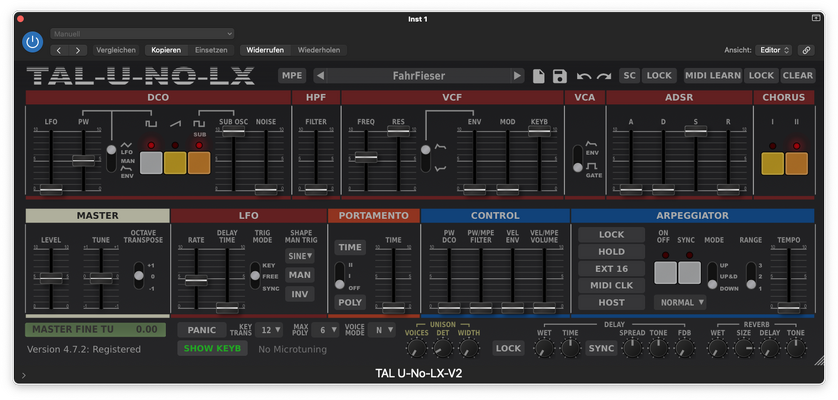The image size is (838, 400).
Task: Adjust the Unison VOICES knob
Action: point(416,349)
